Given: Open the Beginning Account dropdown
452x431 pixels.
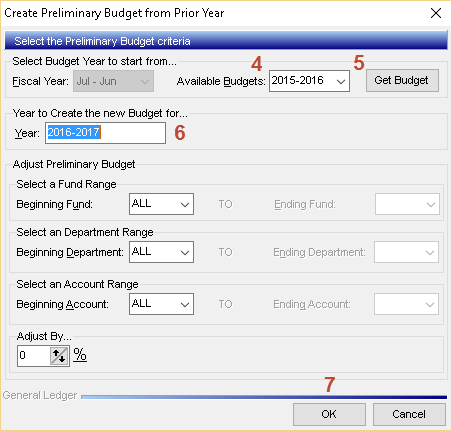Looking at the screenshot, I should pyautogui.click(x=161, y=304).
